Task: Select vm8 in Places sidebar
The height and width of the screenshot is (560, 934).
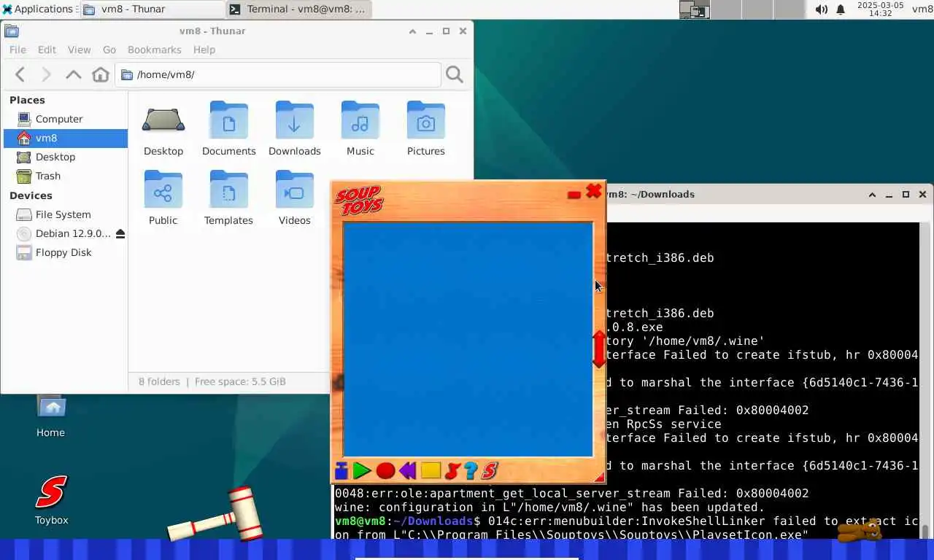Action: pyautogui.click(x=66, y=138)
